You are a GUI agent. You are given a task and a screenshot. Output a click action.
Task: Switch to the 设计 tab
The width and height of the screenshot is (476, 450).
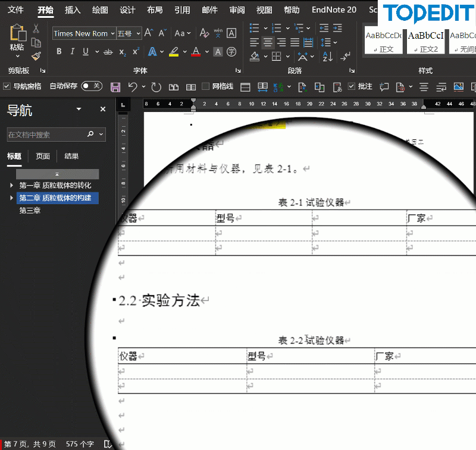pyautogui.click(x=127, y=10)
